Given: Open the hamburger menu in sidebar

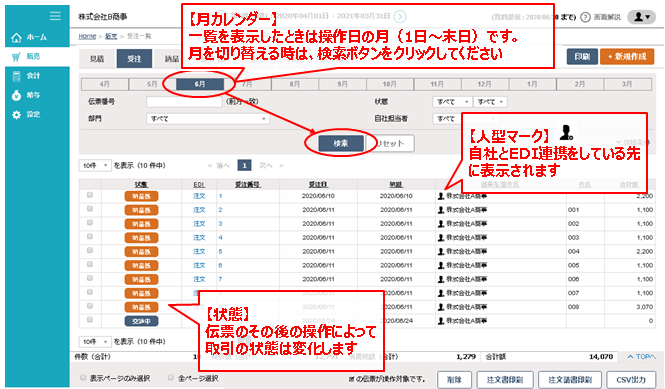Looking at the screenshot, I should click(x=55, y=16).
